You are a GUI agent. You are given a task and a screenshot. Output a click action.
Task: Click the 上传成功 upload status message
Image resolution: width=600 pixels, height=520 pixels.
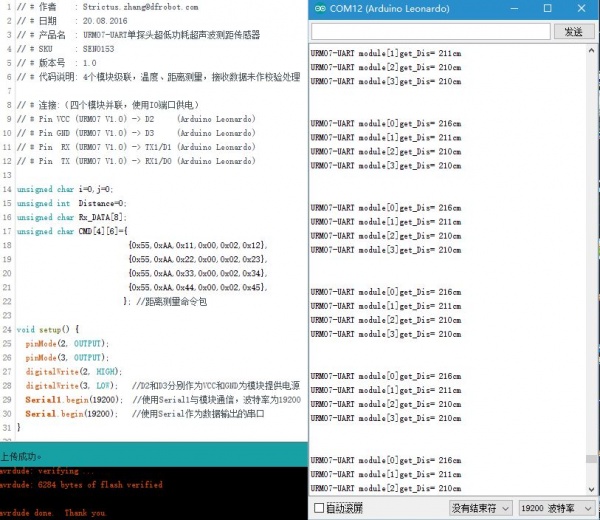[21, 456]
